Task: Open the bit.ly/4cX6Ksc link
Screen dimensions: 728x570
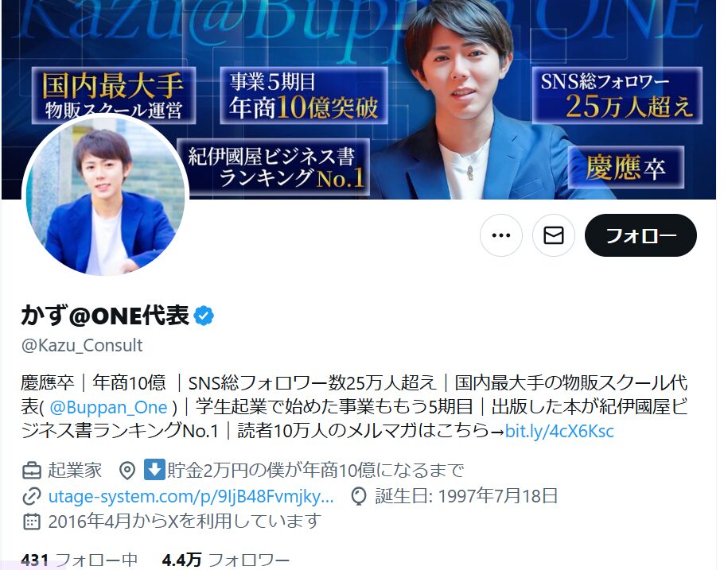Action: (x=559, y=432)
